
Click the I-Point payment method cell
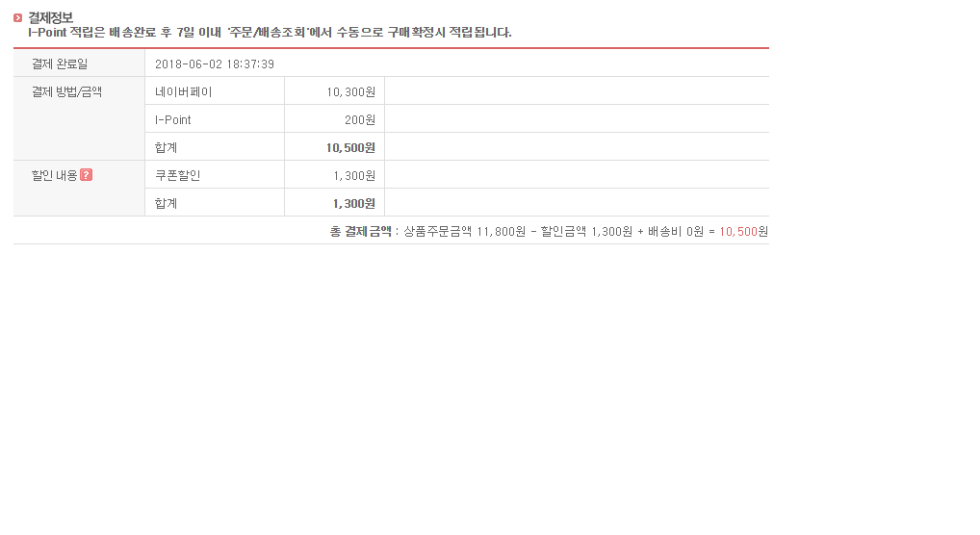coord(173,119)
